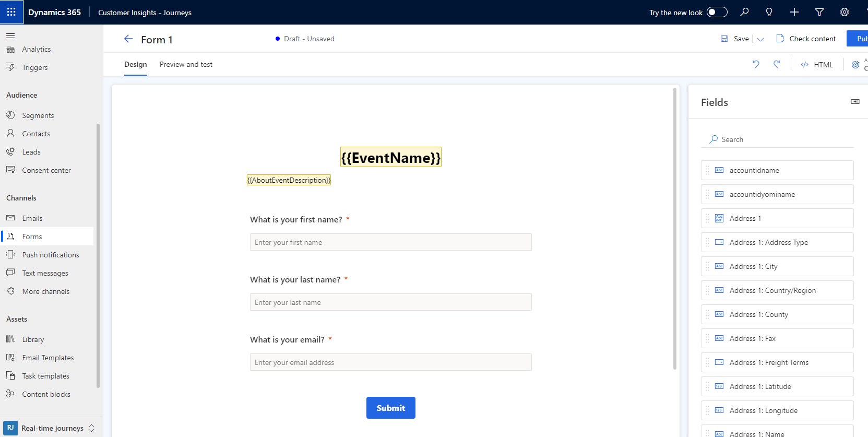The image size is (868, 437).
Task: Redo the change in designer toolbar
Action: tap(777, 64)
